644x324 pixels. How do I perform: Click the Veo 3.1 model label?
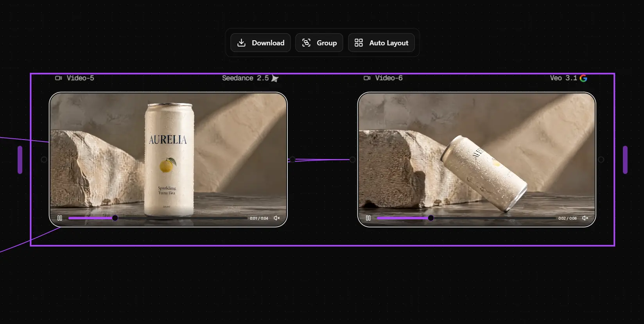563,78
